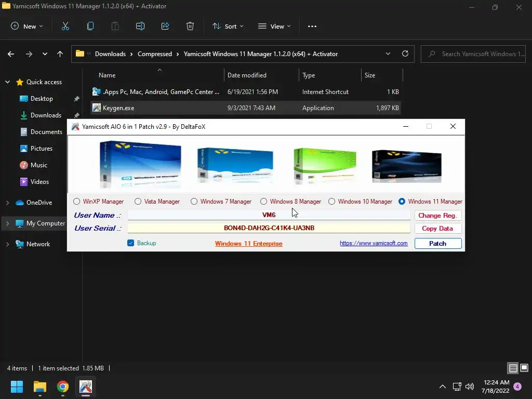Viewport: 532px width, 399px height.
Task: Show hidden system tray icons
Action: coord(443,387)
